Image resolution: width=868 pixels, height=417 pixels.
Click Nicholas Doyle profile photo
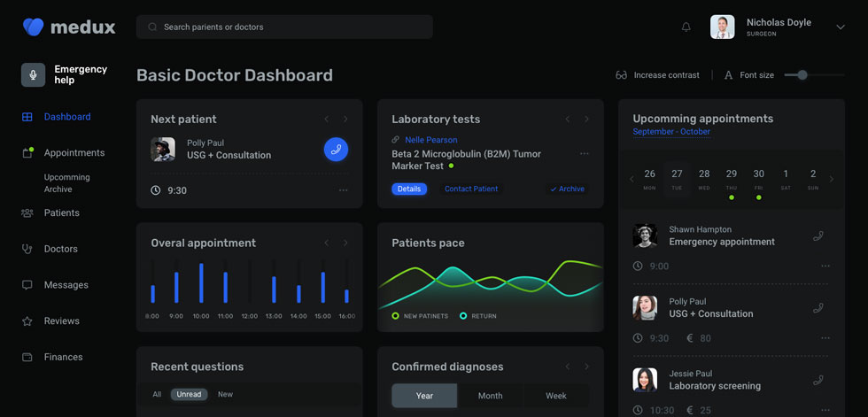click(723, 27)
